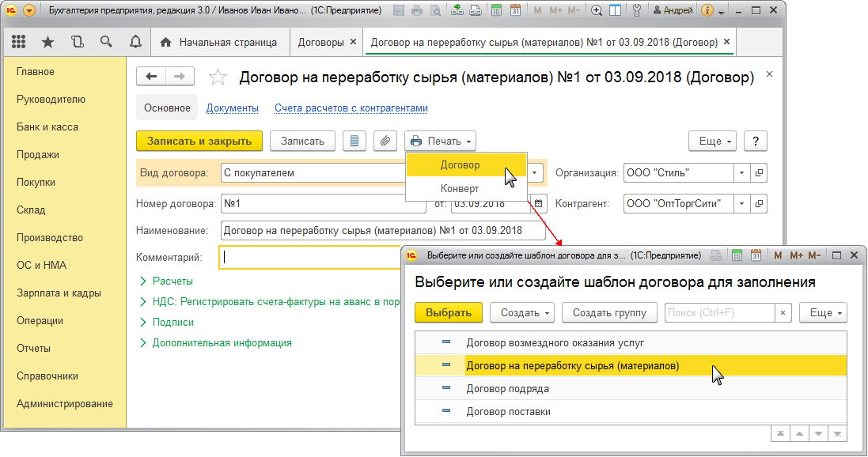Image resolution: width=868 pixels, height=457 pixels.
Task: Open Андрей user menu in title bar
Action: pos(673,10)
